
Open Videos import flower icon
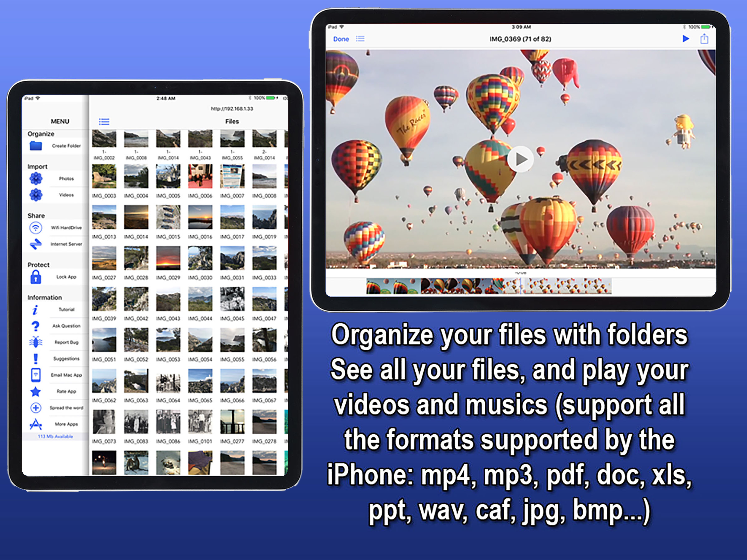click(x=36, y=195)
